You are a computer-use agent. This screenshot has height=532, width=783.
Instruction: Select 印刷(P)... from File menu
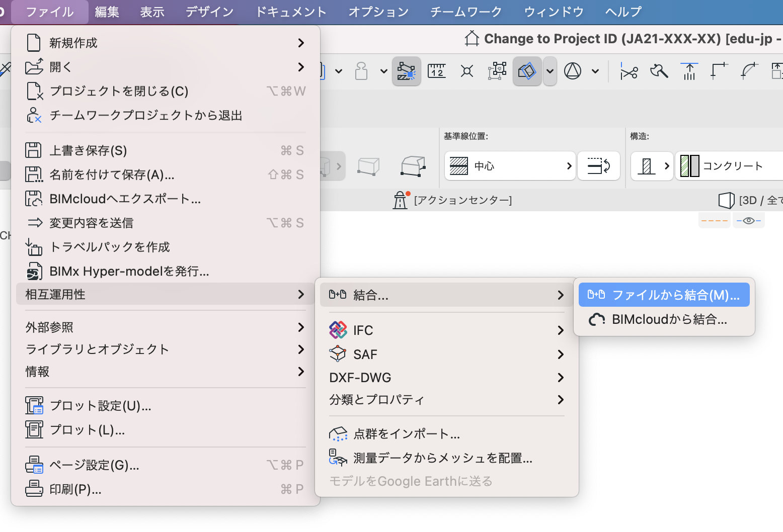click(x=165, y=489)
